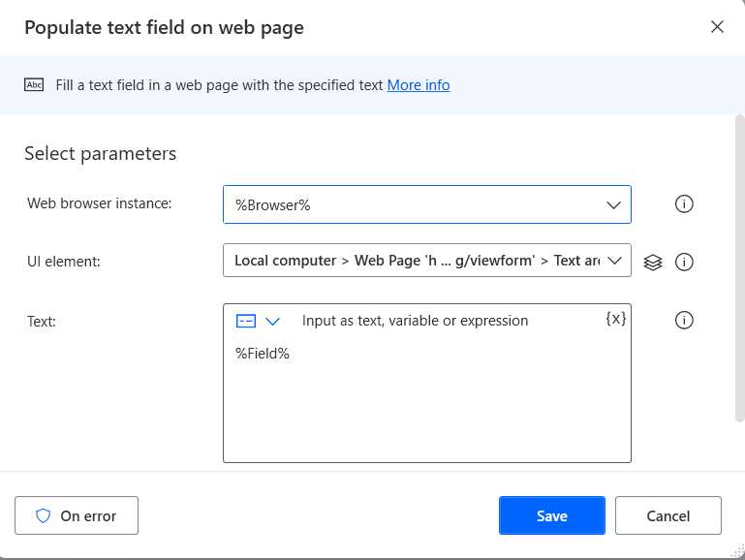The width and height of the screenshot is (745, 560).
Task: Click the UI element label
Action: coord(64,262)
